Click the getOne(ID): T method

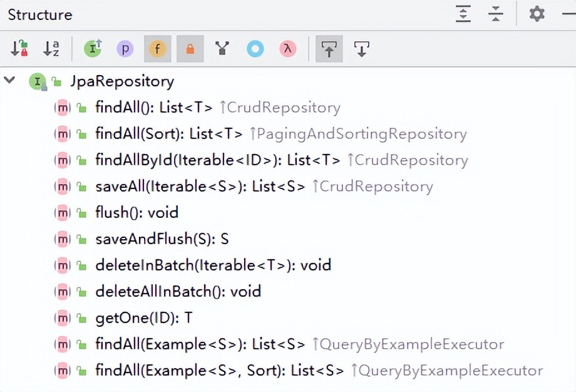143,317
